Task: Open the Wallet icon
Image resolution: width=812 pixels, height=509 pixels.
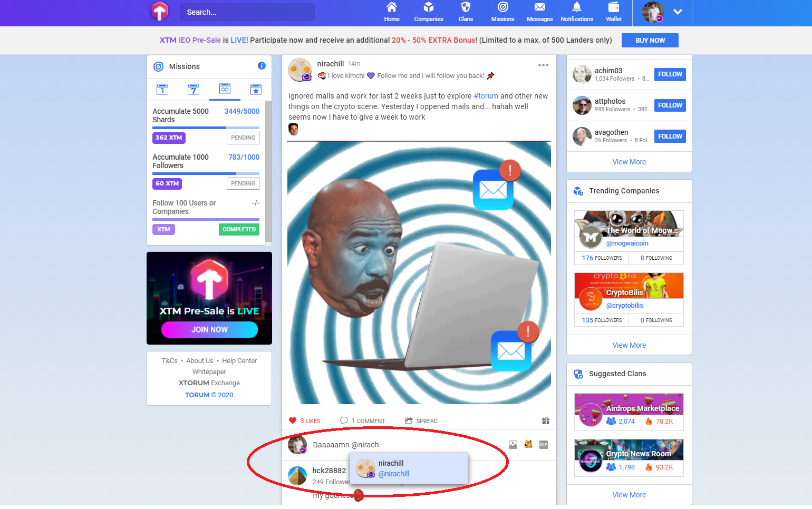Action: (x=613, y=12)
